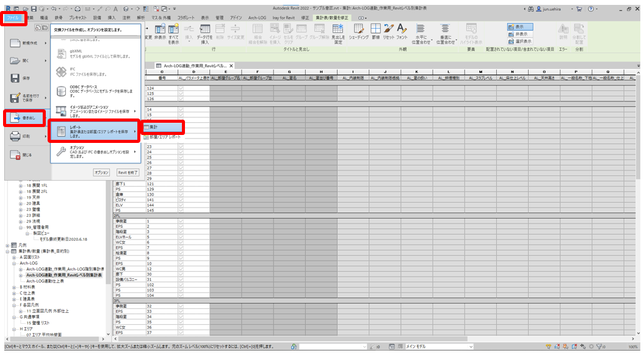Open the 集計表/数量を修正 ribbon tab
Image resolution: width=644 pixels, height=353 pixels.
(x=332, y=18)
